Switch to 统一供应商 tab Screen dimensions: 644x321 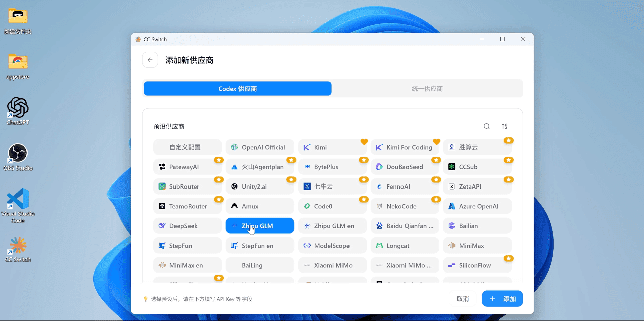point(427,89)
